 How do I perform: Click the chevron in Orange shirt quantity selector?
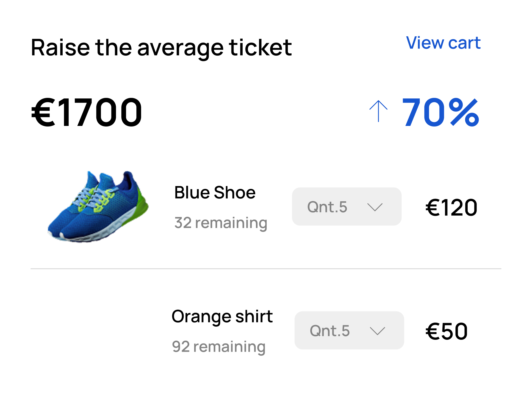(377, 331)
